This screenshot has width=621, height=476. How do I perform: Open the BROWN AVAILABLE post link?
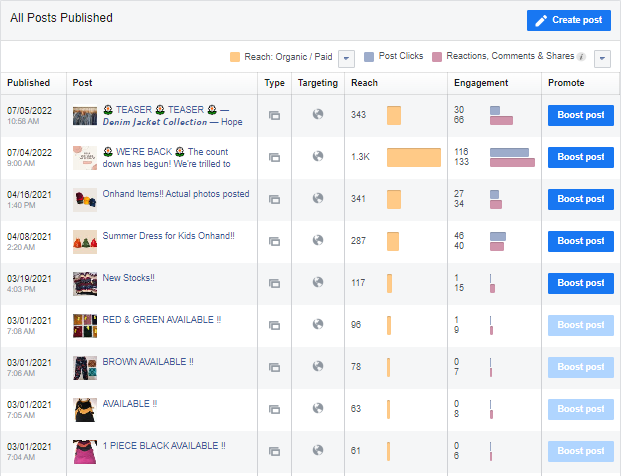point(148,362)
